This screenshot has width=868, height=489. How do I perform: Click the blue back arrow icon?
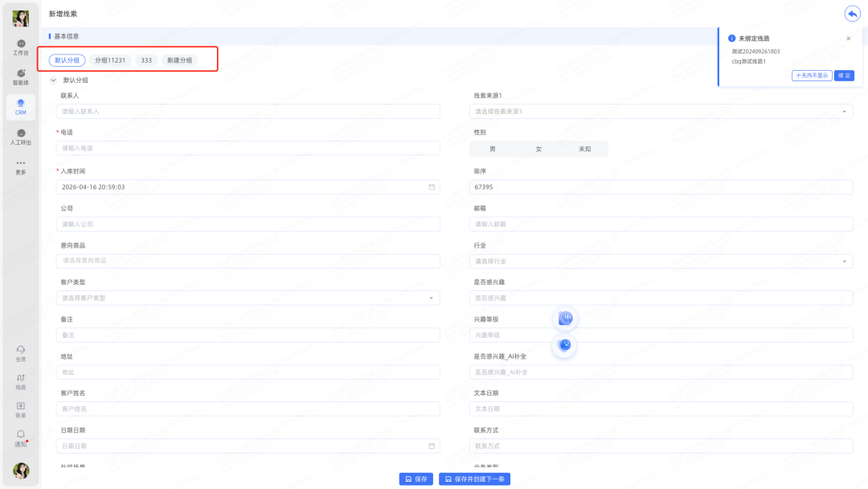(852, 14)
